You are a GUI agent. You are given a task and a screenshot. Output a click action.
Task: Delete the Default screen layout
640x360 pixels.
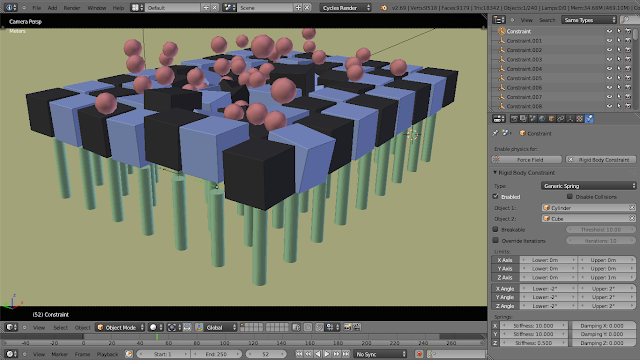pos(215,8)
